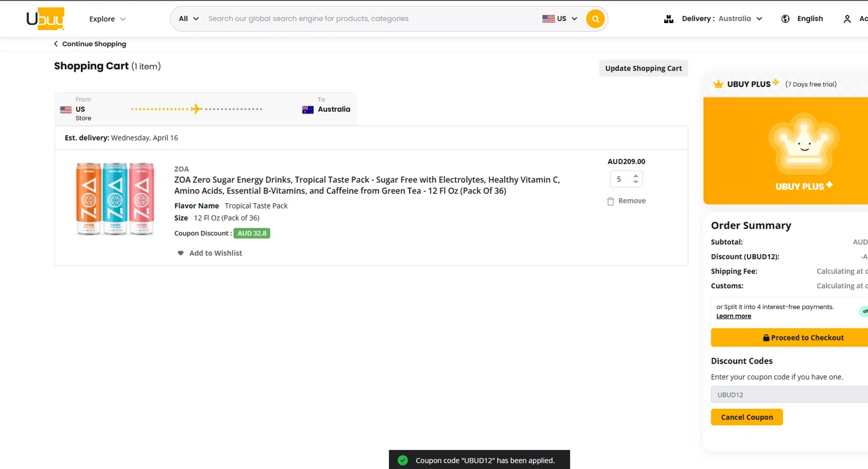
Task: Click the heart wishlist icon
Action: [x=181, y=253]
